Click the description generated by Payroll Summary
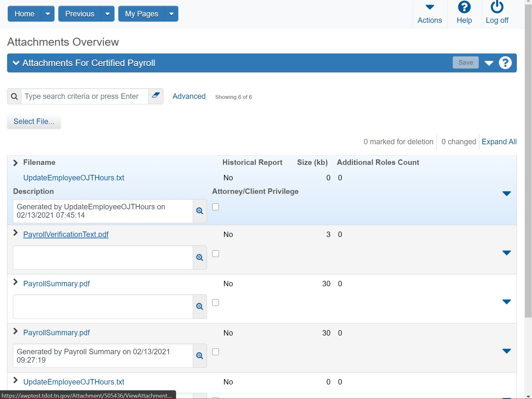Viewport: 532px width, 399px height. tap(103, 356)
